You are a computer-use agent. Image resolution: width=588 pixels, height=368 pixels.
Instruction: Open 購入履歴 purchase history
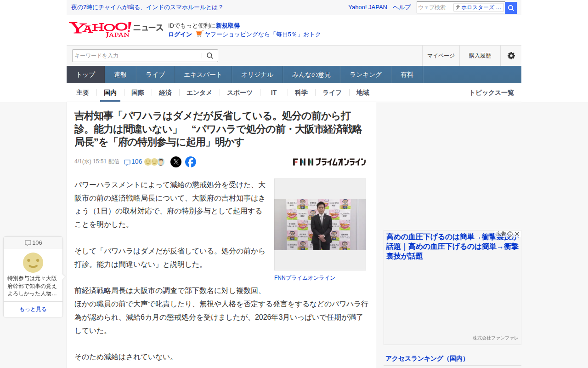tap(480, 56)
